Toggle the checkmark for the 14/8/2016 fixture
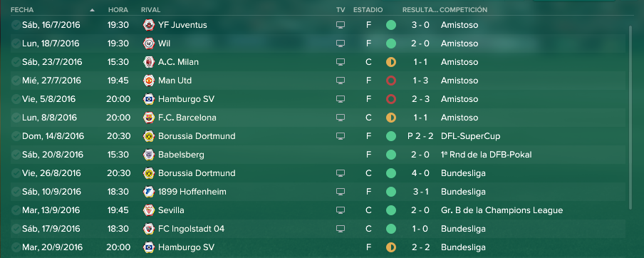Screen dimensions: 644x258 [x=16, y=136]
